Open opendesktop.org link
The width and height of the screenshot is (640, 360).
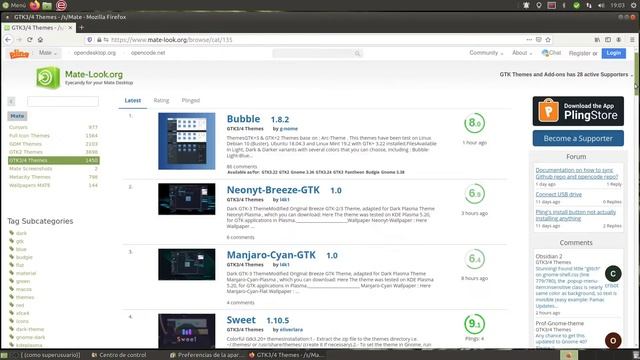click(x=95, y=53)
